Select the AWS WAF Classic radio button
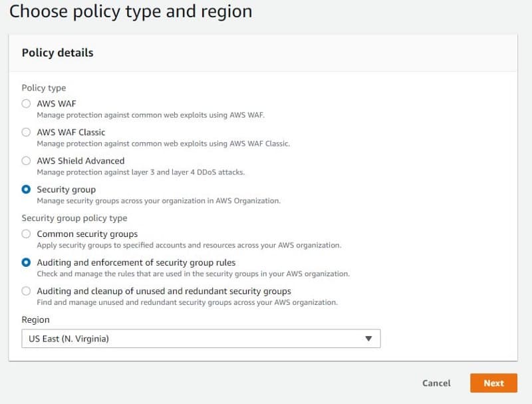 pos(26,132)
